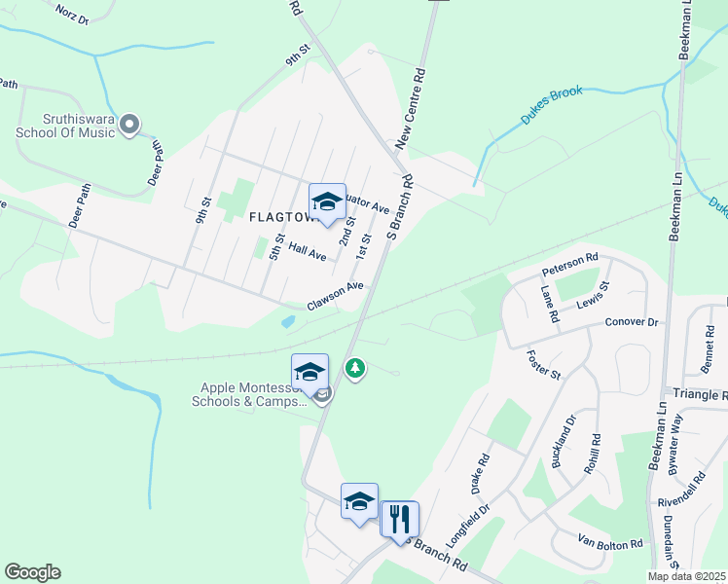This screenshot has height=584, width=728.
Task: Click the Triangle Rd label
Action: tap(700, 394)
